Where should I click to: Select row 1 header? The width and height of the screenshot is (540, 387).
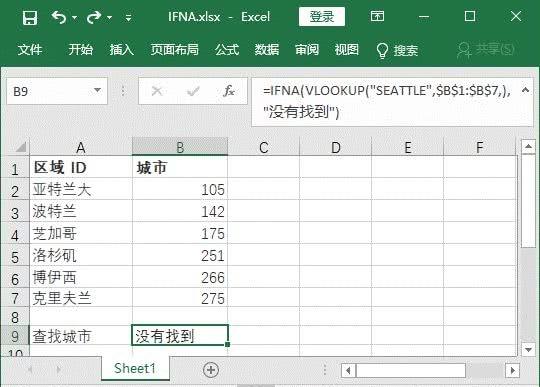pyautogui.click(x=15, y=168)
